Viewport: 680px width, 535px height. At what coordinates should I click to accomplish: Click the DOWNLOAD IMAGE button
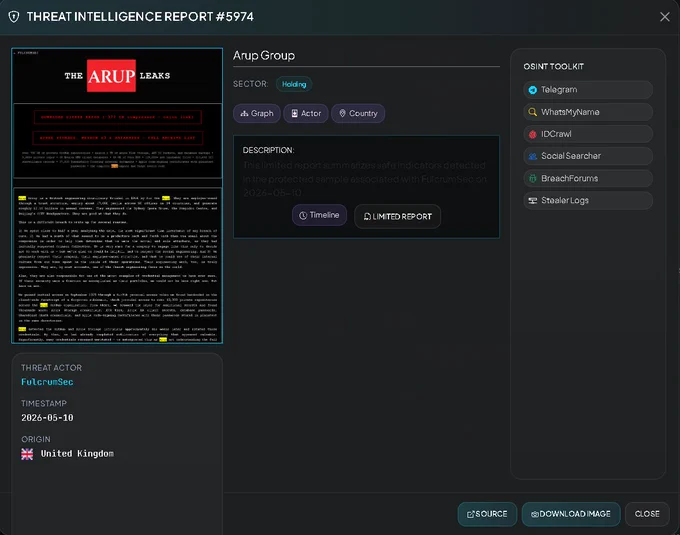pos(571,514)
